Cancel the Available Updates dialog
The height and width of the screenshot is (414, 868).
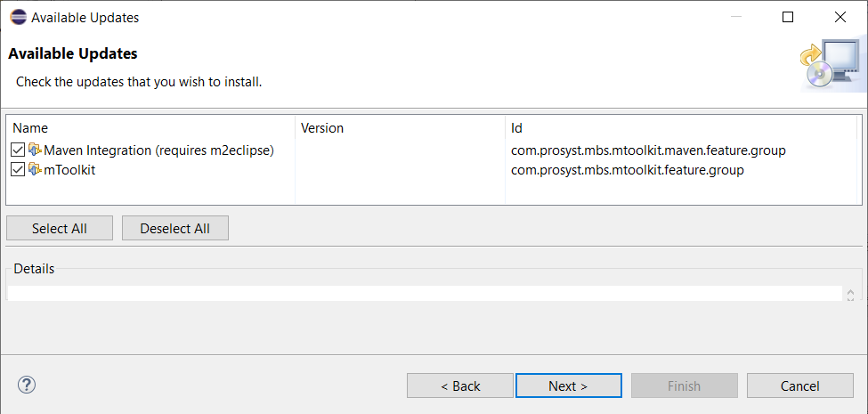click(x=799, y=386)
